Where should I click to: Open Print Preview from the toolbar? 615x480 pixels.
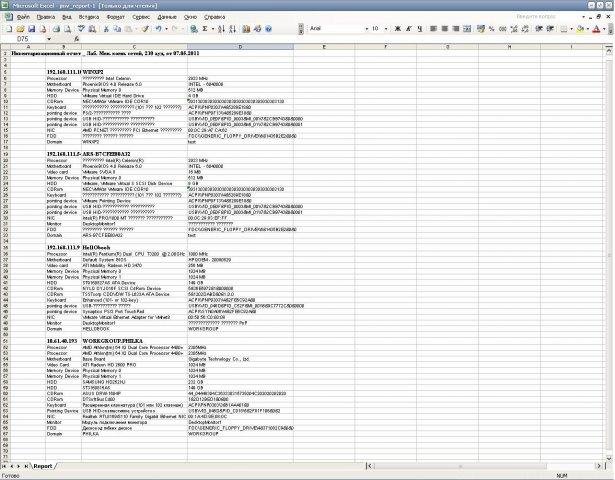point(67,29)
